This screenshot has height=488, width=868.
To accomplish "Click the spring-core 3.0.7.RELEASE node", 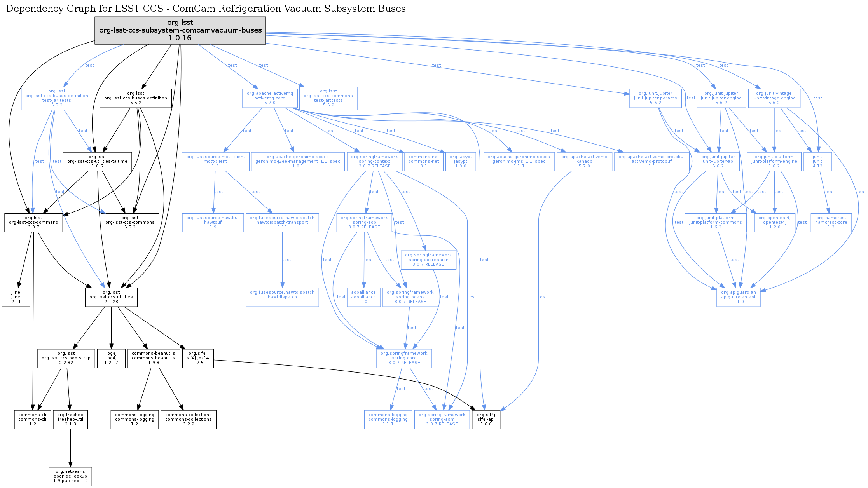I will click(404, 358).
